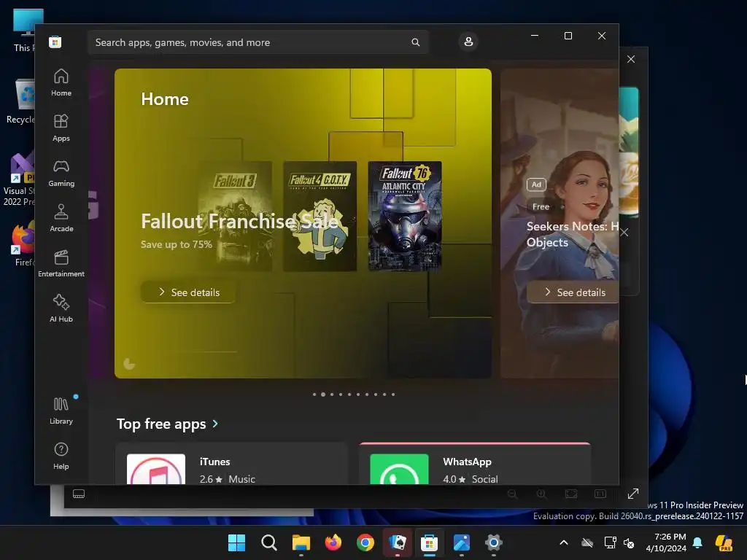The image size is (747, 560).
Task: Go to Gaming section
Action: click(61, 173)
